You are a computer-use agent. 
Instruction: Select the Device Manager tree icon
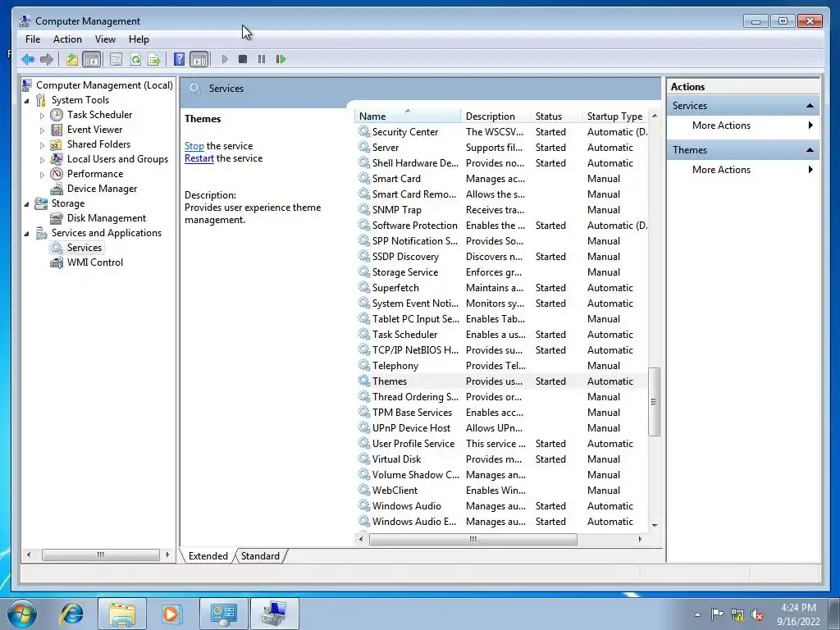click(57, 189)
